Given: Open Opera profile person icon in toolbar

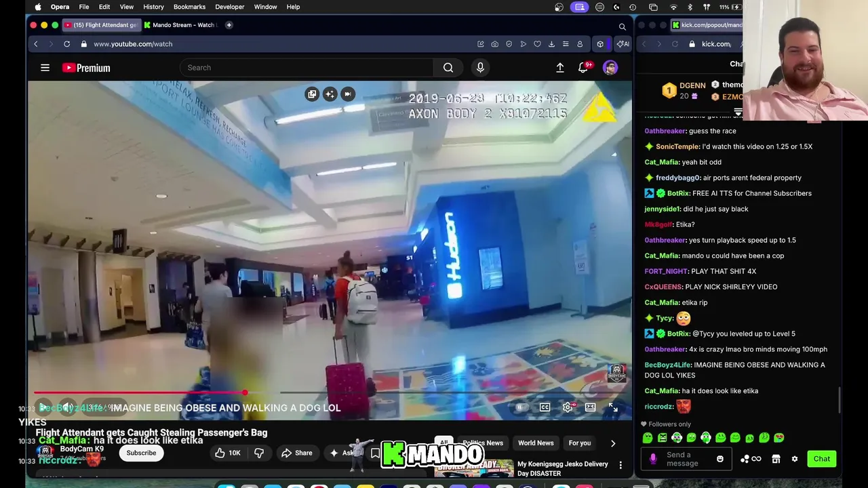Looking at the screenshot, I should (580, 44).
